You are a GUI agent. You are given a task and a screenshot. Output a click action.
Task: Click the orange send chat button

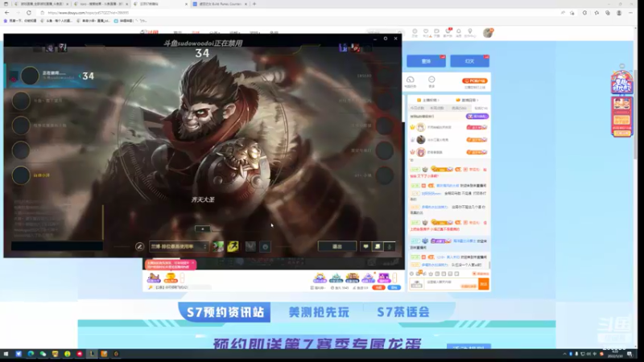(484, 284)
